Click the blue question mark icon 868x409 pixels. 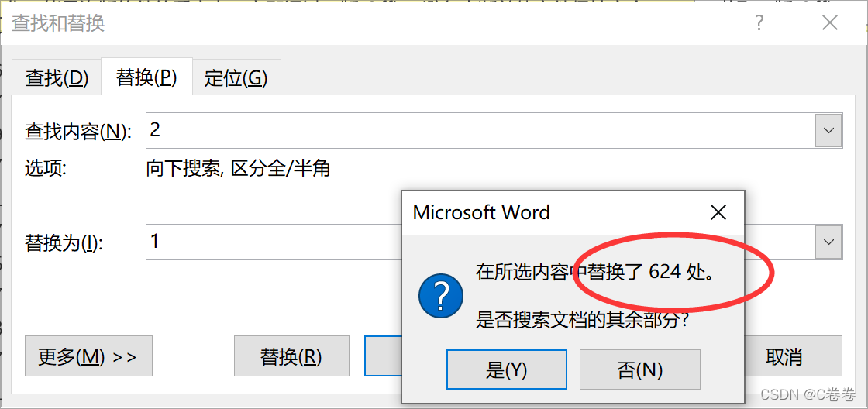[x=441, y=296]
